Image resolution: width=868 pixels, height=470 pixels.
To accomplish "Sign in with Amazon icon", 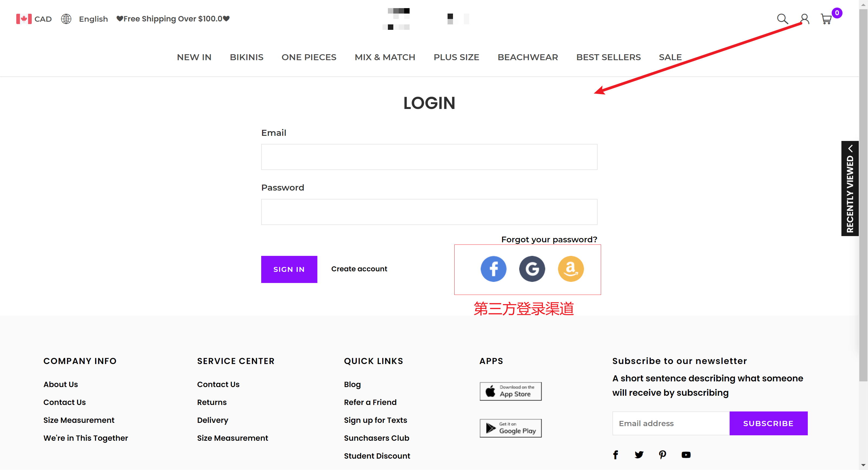I will (570, 269).
